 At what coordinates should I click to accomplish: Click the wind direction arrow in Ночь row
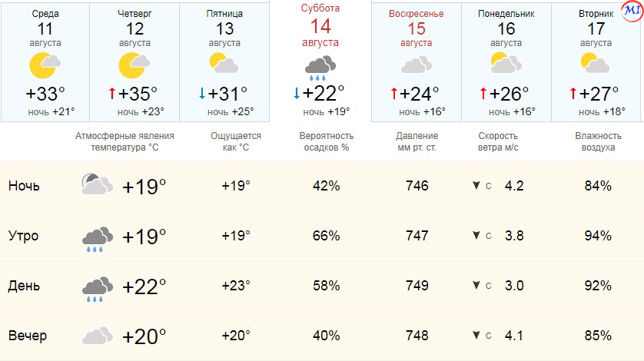[x=476, y=186]
